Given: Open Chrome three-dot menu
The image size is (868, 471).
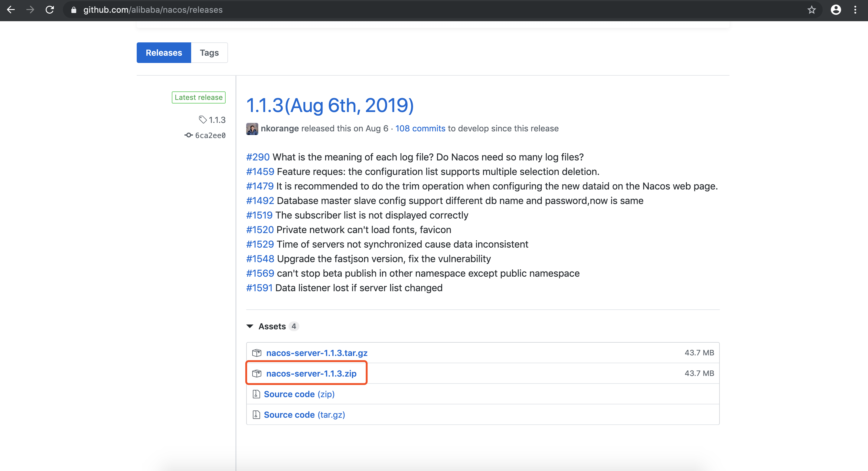Looking at the screenshot, I should point(855,10).
